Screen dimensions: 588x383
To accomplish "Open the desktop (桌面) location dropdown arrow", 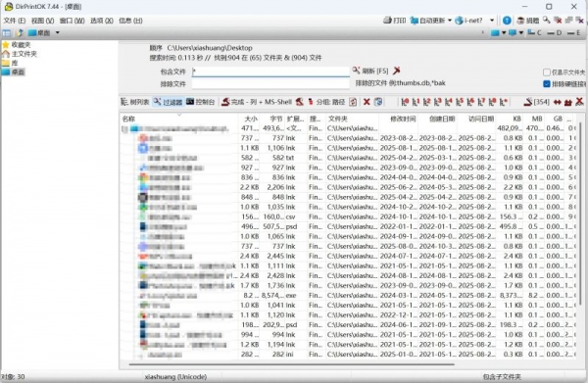I will 58,32.
